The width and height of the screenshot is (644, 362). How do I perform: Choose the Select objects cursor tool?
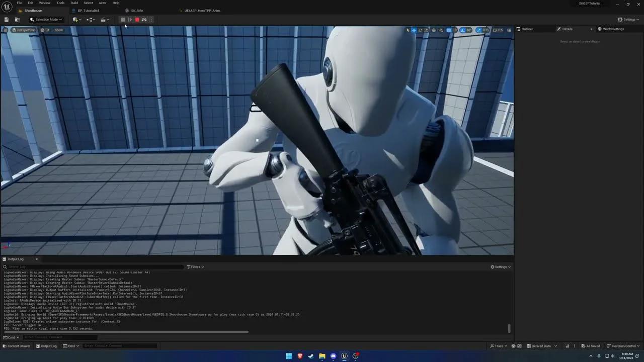pos(408,30)
